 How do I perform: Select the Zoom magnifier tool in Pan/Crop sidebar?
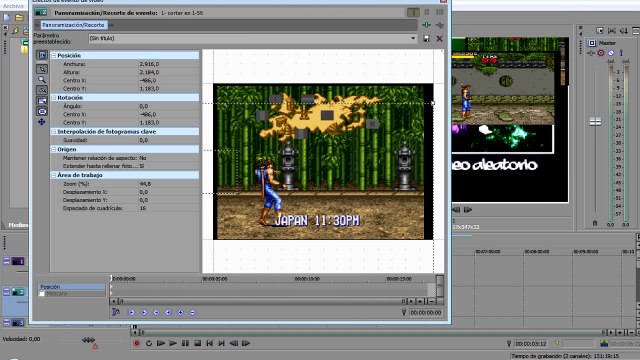click(42, 80)
